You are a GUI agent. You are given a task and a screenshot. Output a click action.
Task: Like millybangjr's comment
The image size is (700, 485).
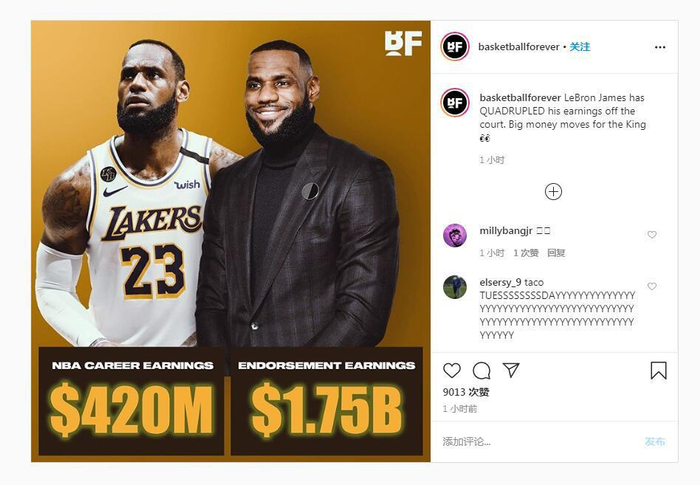coord(652,234)
